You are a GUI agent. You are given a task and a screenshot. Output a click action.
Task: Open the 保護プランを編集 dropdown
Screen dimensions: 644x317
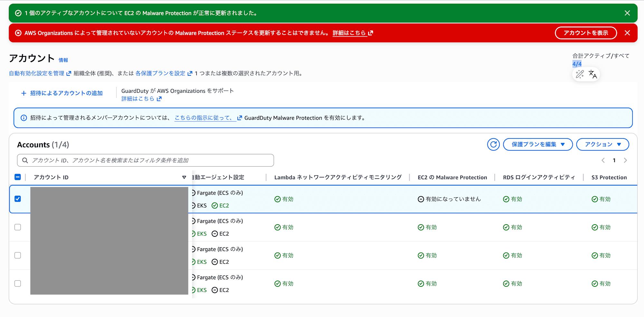tap(538, 144)
